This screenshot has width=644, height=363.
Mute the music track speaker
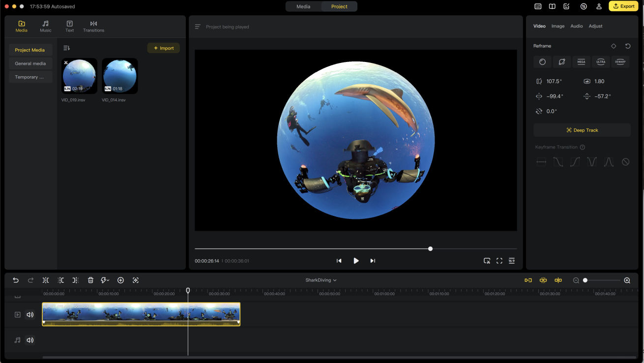point(30,340)
